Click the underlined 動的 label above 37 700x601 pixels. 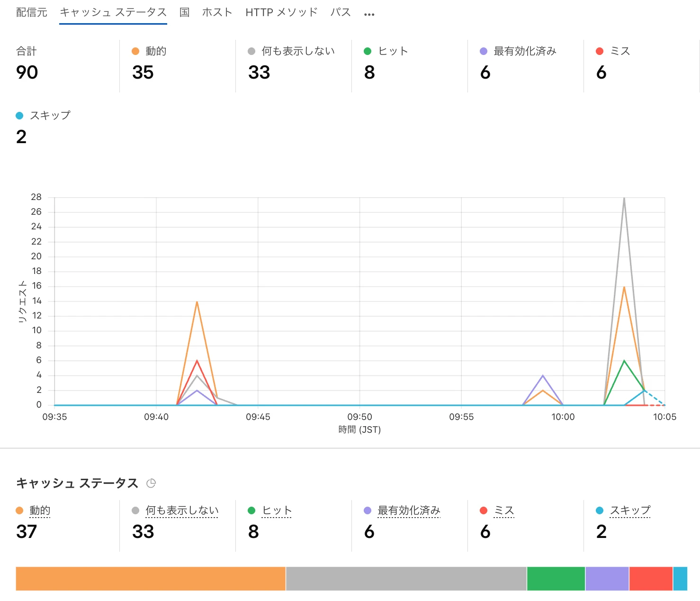pyautogui.click(x=40, y=510)
